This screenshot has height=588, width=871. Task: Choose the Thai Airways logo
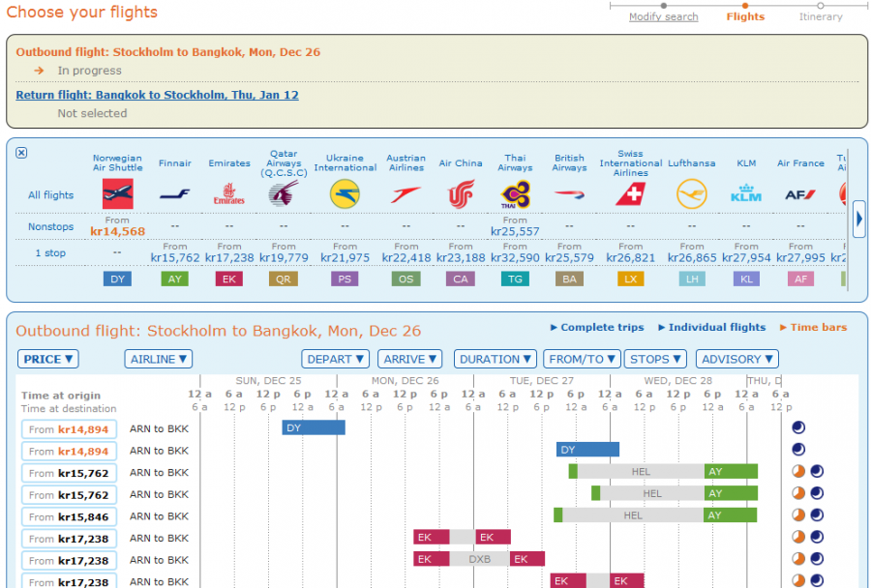coord(515,194)
